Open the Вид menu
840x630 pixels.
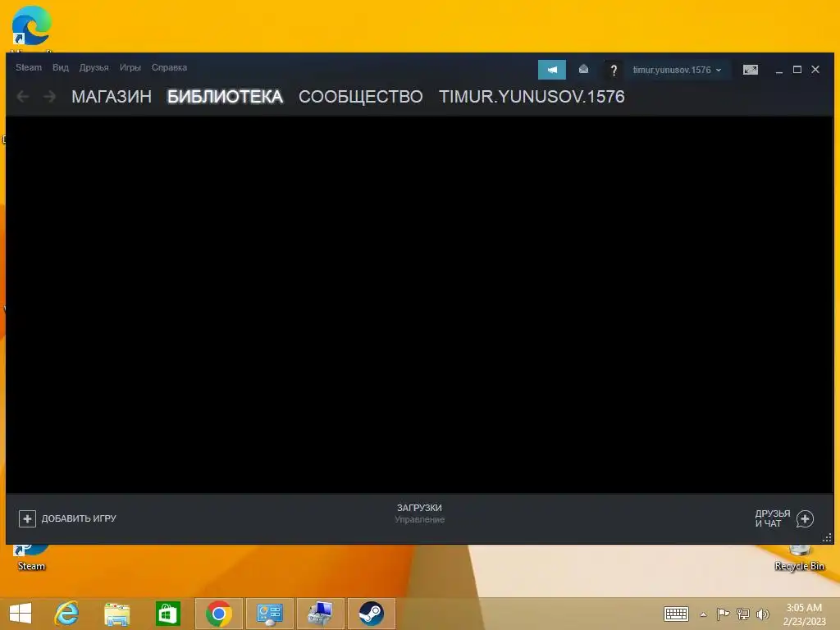coord(61,67)
